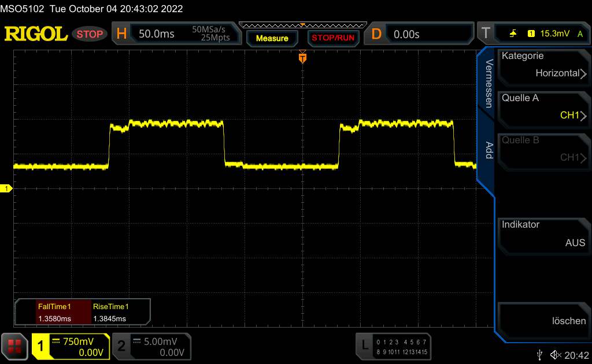Click the orange H horizontal timebase icon
The width and height of the screenshot is (592, 364).
pyautogui.click(x=121, y=34)
